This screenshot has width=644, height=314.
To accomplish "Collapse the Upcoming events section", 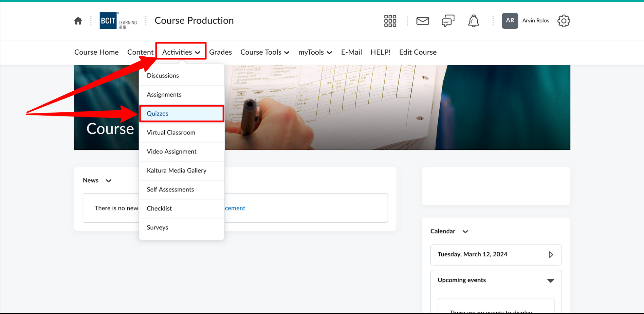I will 550,281.
